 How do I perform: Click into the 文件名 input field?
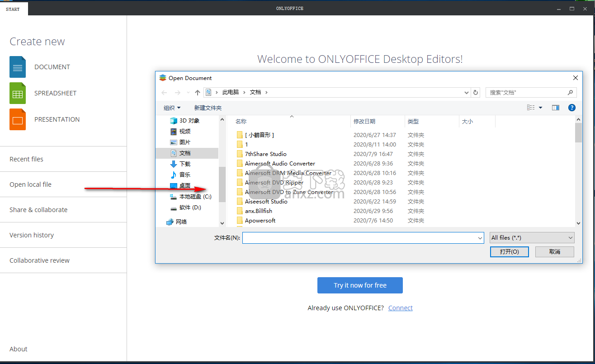click(x=363, y=238)
